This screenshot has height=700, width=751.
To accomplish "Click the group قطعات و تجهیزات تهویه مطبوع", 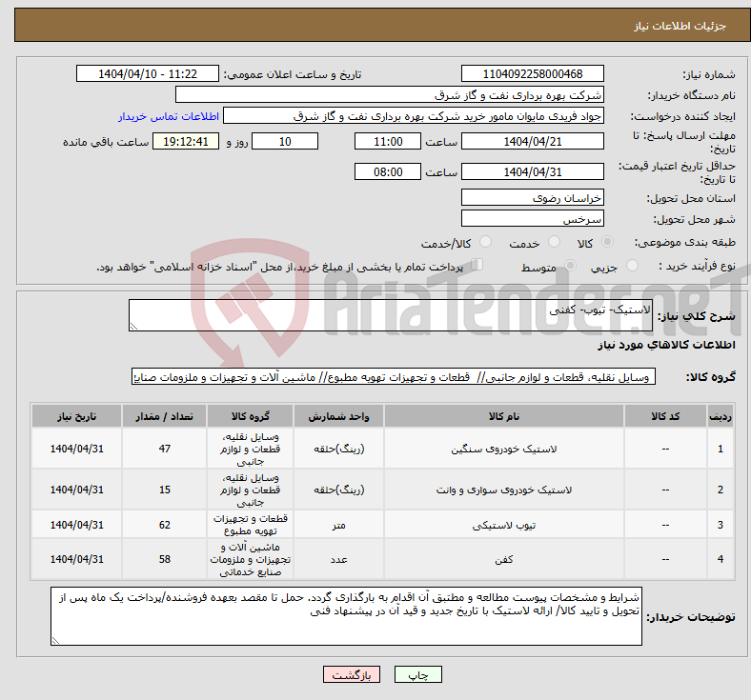I will (250, 525).
